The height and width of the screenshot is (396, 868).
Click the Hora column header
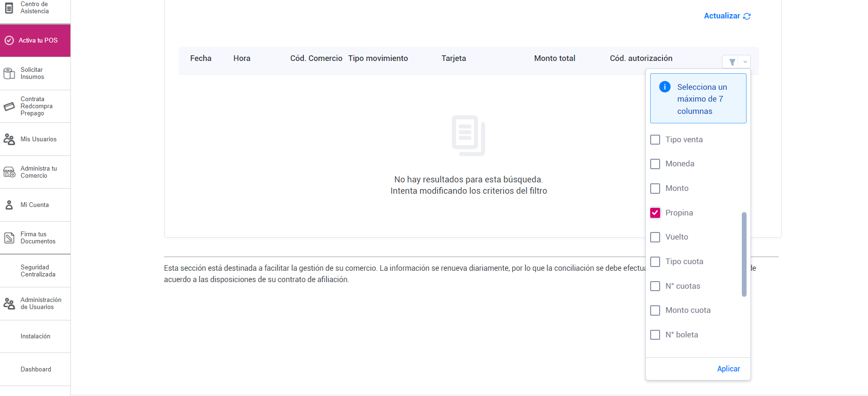pyautogui.click(x=242, y=59)
